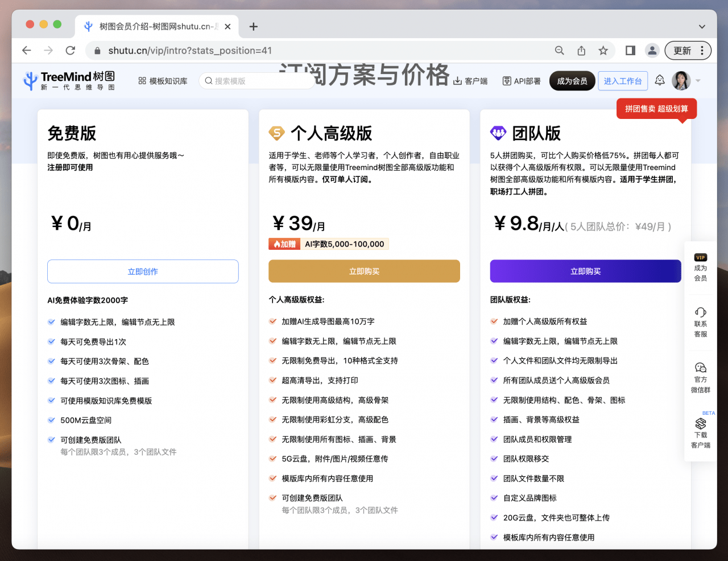Screen dimensions: 728x561
Task: Click checkmark beside 5G云盘 benefit
Action: [x=272, y=459]
